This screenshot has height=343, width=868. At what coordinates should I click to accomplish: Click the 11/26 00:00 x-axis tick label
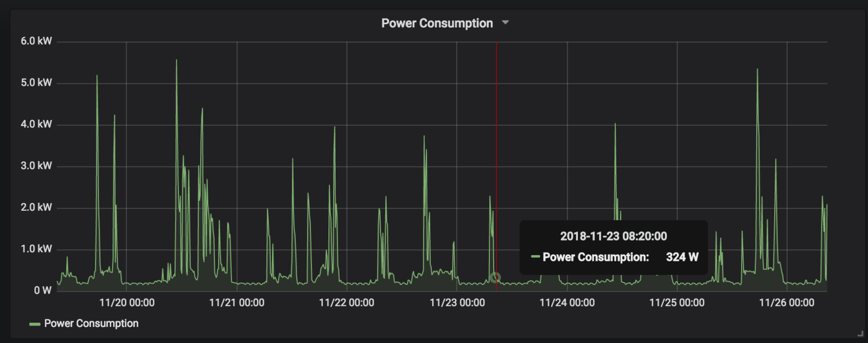787,303
